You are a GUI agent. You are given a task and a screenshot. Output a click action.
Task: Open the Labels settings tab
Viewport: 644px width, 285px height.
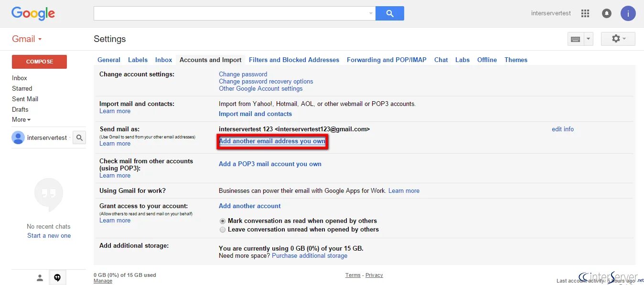[138, 60]
